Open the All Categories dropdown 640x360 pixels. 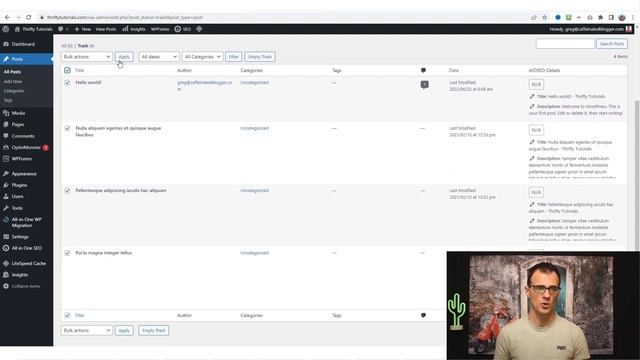click(x=202, y=57)
